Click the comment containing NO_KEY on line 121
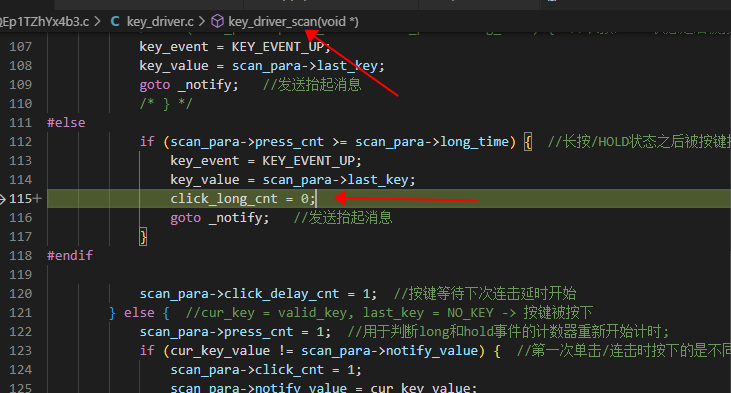Image resolution: width=731 pixels, height=393 pixels. tap(389, 313)
